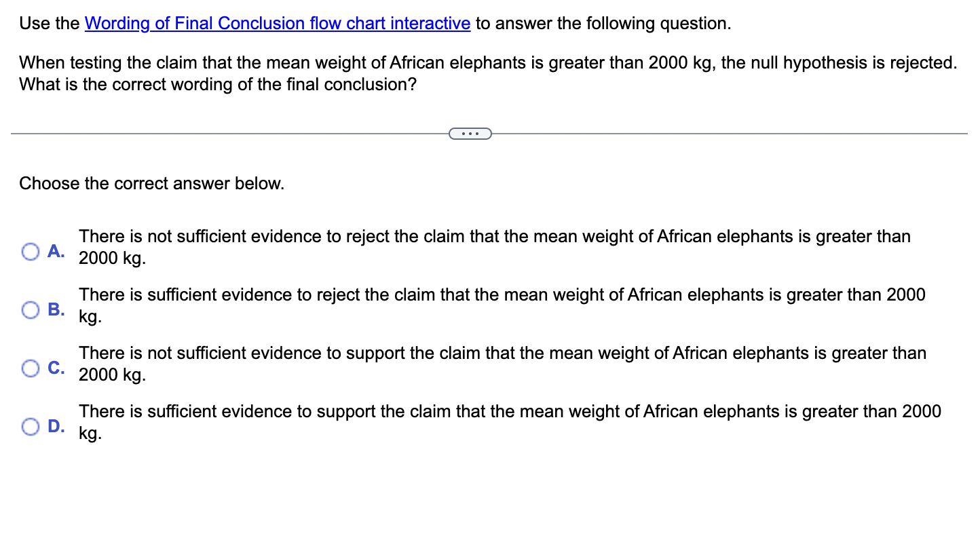Click the Choose the correct answer below prompt

point(151,183)
